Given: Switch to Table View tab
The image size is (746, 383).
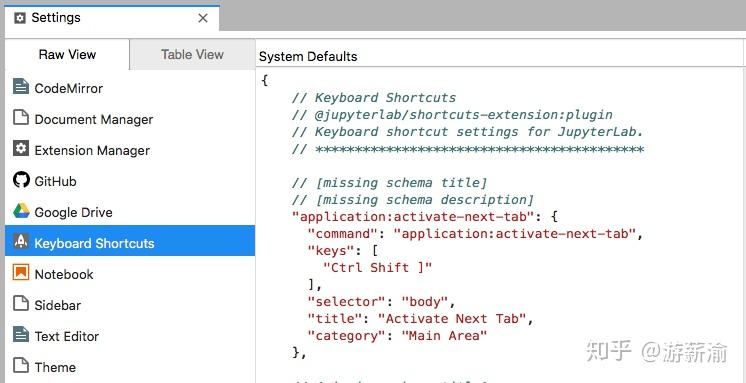Looking at the screenshot, I should point(192,55).
